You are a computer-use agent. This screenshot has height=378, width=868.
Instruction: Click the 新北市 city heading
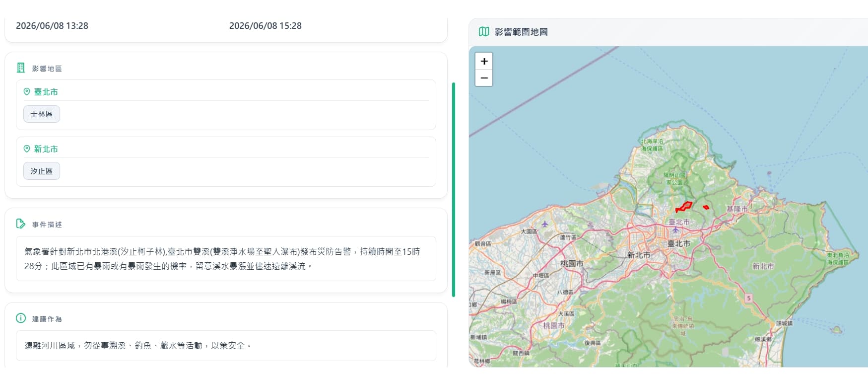point(46,149)
